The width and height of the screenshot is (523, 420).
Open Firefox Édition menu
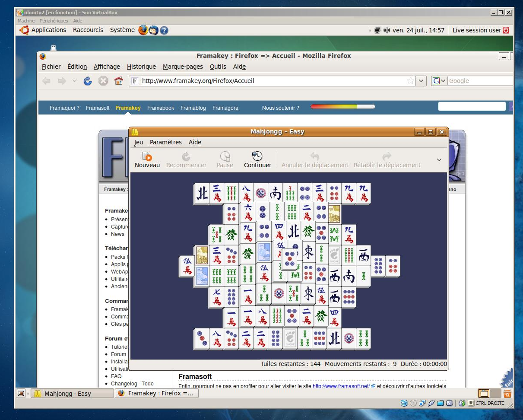77,67
